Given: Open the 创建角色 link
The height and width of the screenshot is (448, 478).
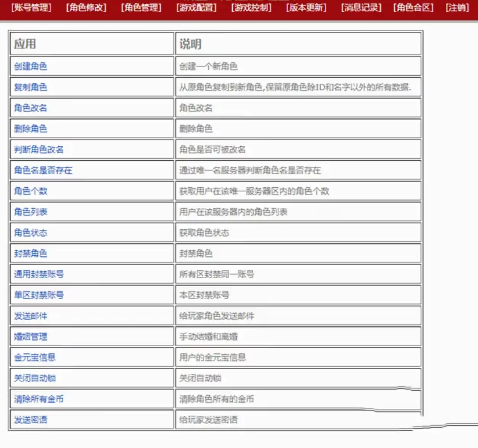Looking at the screenshot, I should click(31, 67).
